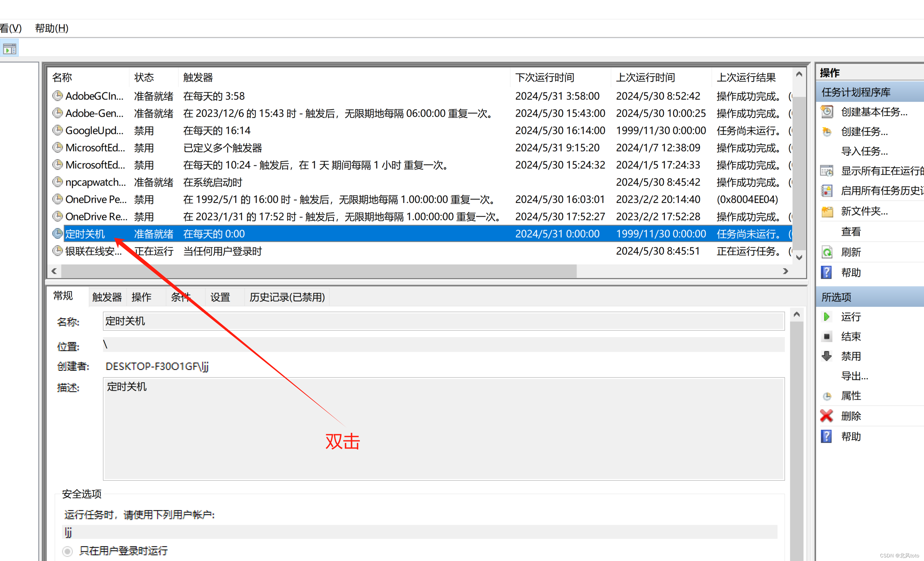Click the show/hide action pane toolbar icon
Screen dimensions: 924x561
pos(10,49)
